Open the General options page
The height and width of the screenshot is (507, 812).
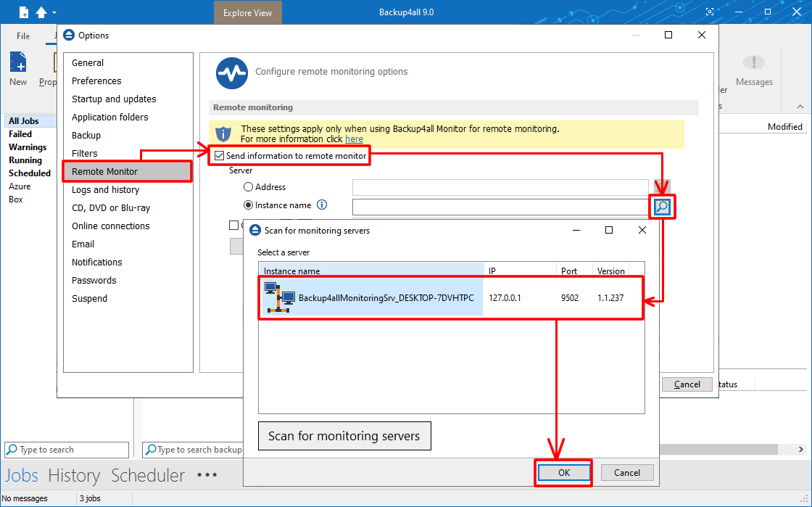pyautogui.click(x=88, y=62)
